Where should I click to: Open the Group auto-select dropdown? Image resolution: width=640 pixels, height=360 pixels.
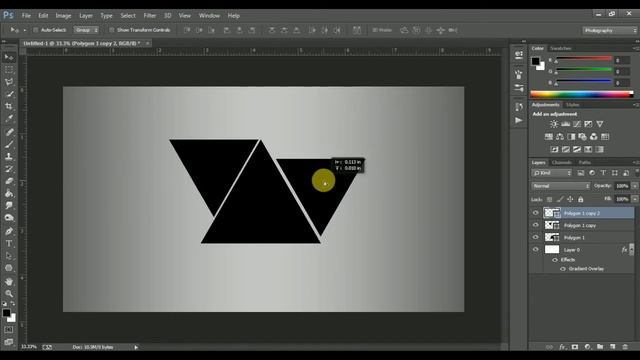(86, 30)
